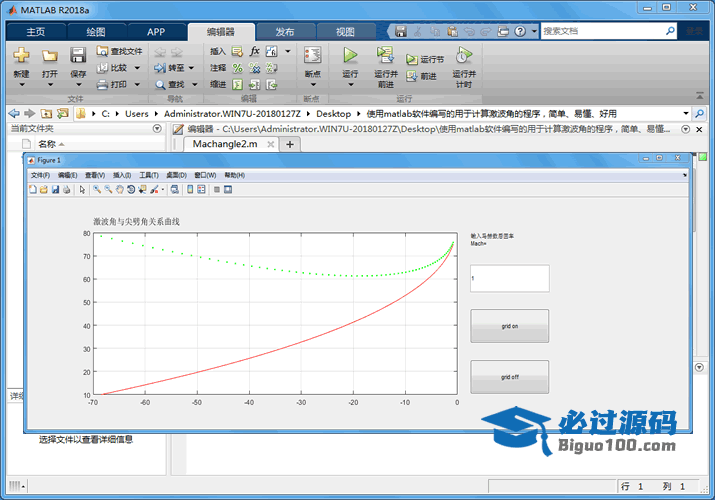This screenshot has height=500, width=715.
Task: Click the print figure icon in Figure 1 toolbar
Action: pos(67,189)
